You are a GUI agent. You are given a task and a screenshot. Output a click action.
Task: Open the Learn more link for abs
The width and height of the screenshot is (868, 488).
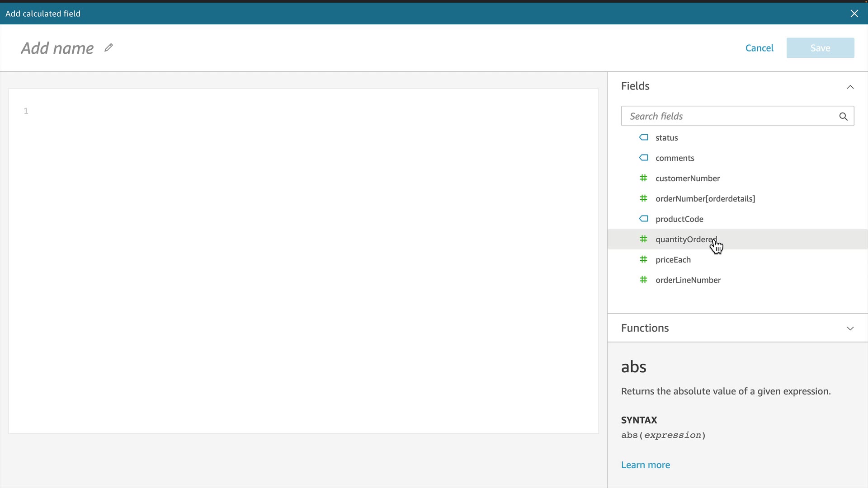(x=645, y=465)
